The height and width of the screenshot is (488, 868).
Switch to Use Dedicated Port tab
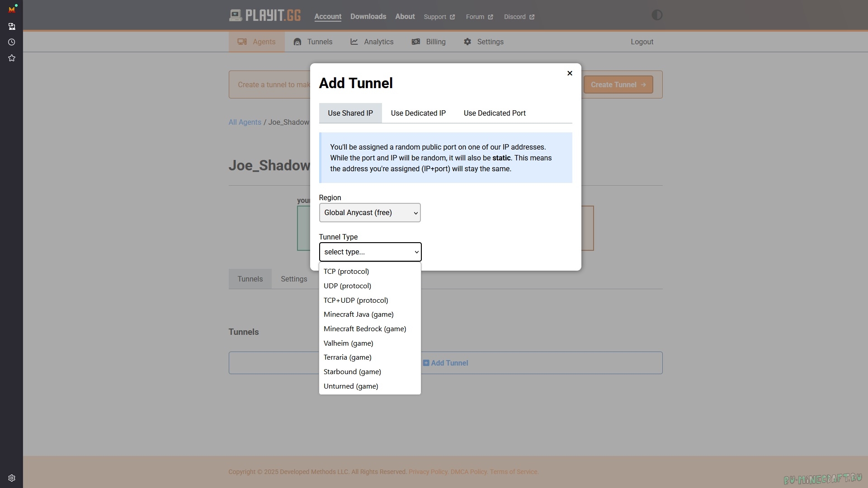[x=495, y=113]
